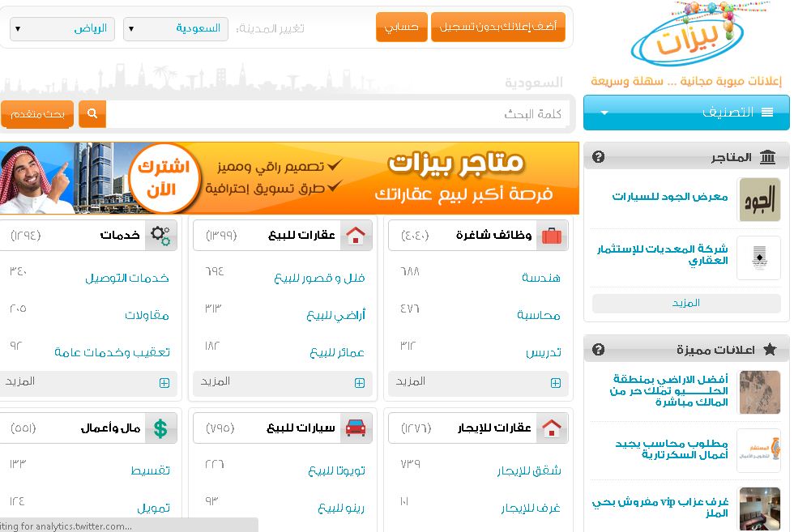Viewport: 794px width, 532px height.
Task: Open the مقاولات services category
Action: (x=147, y=315)
